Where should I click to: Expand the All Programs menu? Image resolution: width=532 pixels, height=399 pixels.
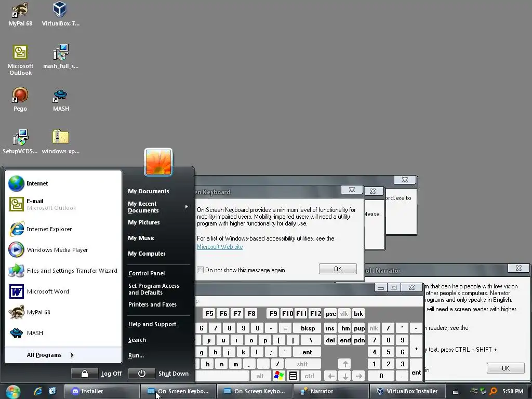tap(63, 355)
